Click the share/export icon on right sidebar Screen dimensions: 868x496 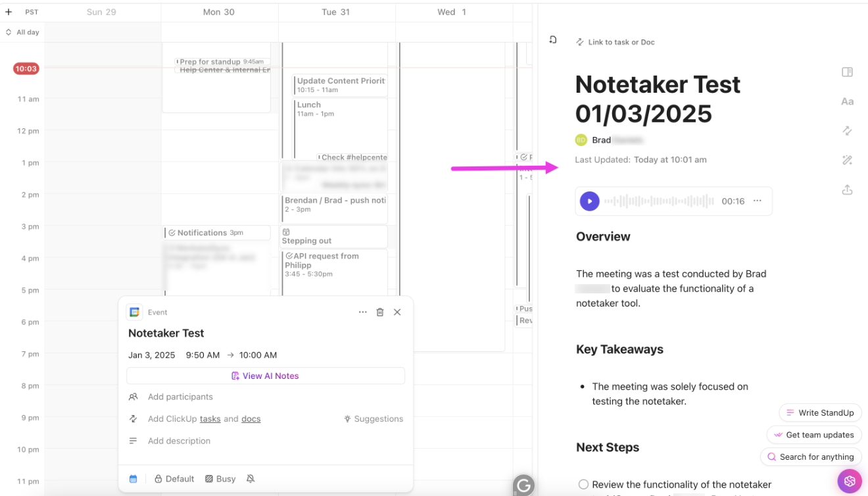click(x=847, y=189)
